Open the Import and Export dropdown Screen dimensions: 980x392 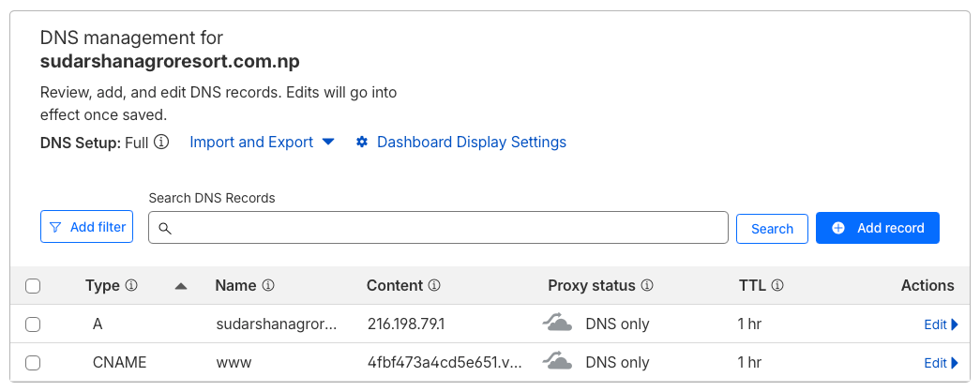tap(262, 143)
